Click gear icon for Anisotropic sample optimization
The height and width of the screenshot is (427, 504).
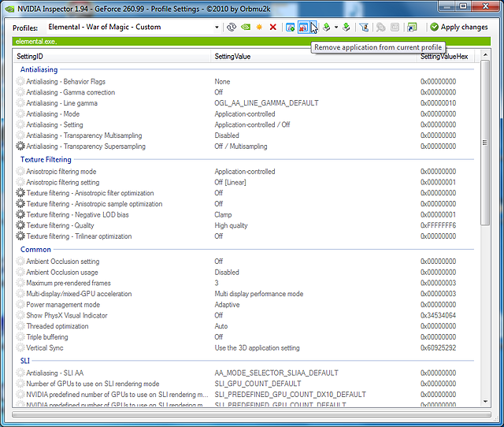coord(20,204)
